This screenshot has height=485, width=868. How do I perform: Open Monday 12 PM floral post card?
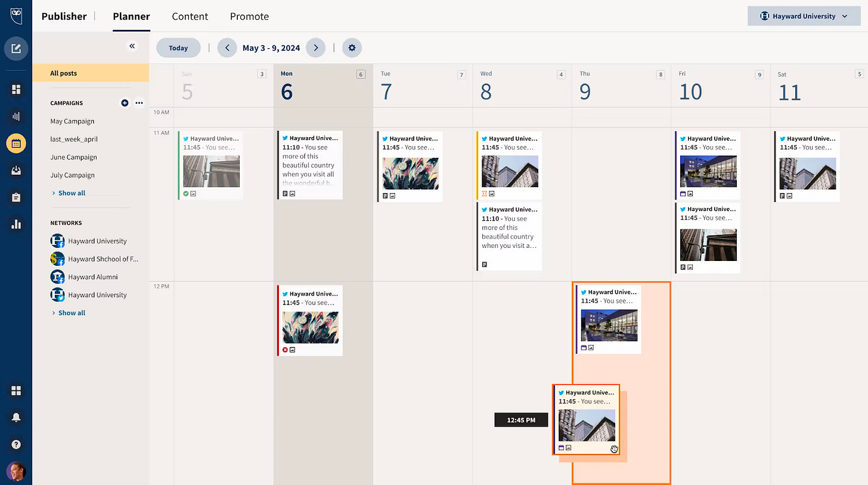click(310, 321)
